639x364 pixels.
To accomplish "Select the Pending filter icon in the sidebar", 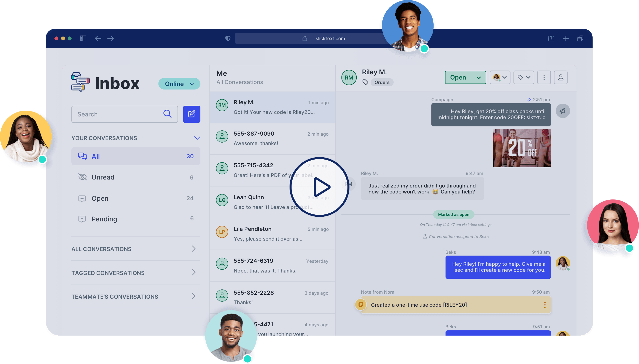I will (x=82, y=219).
